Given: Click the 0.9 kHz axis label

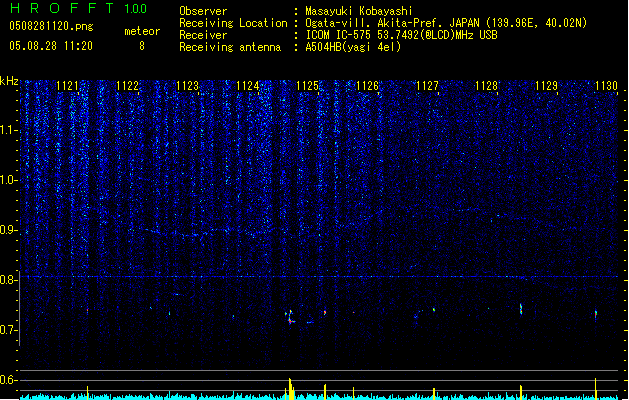Looking at the screenshot, I should (x=8, y=230).
